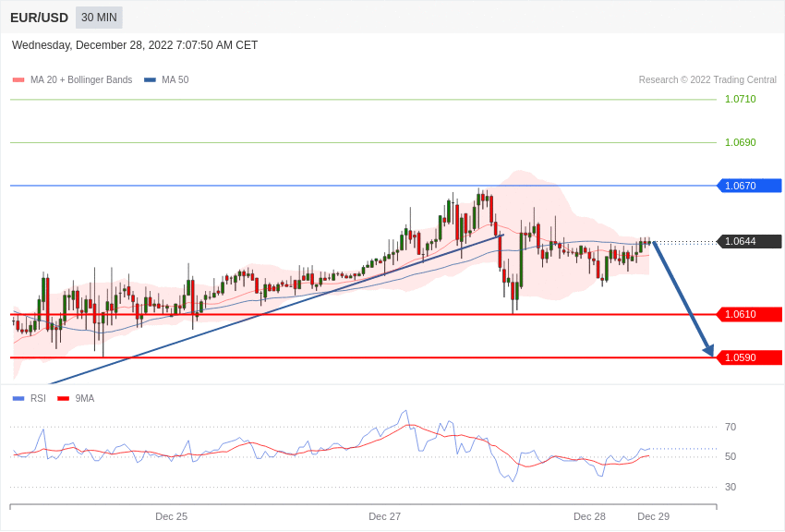The height and width of the screenshot is (532, 785).
Task: Click the 1.0610 support price tag
Action: tap(750, 314)
